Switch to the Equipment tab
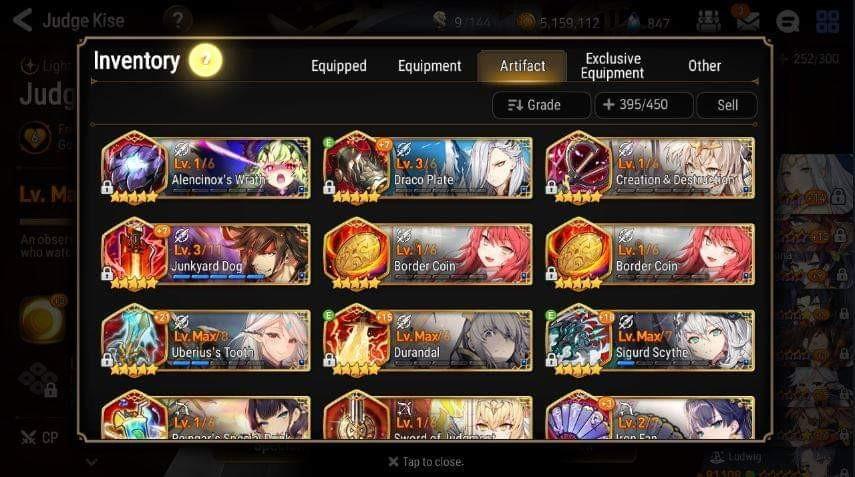Screen dimensions: 855x477 [x=430, y=66]
